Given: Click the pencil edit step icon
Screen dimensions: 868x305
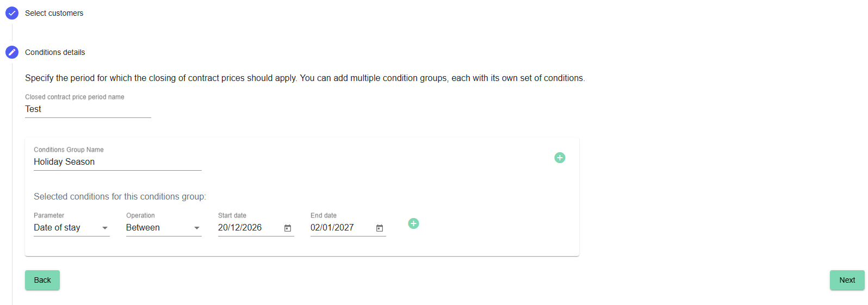Looking at the screenshot, I should point(12,52).
